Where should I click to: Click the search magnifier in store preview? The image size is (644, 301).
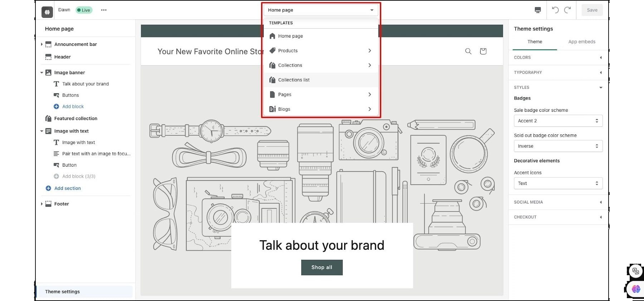[x=468, y=51]
